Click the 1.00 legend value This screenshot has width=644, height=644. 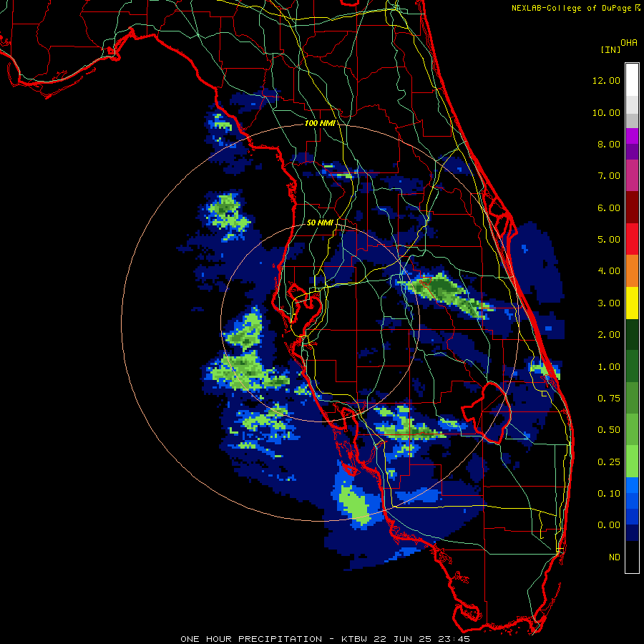point(609,367)
